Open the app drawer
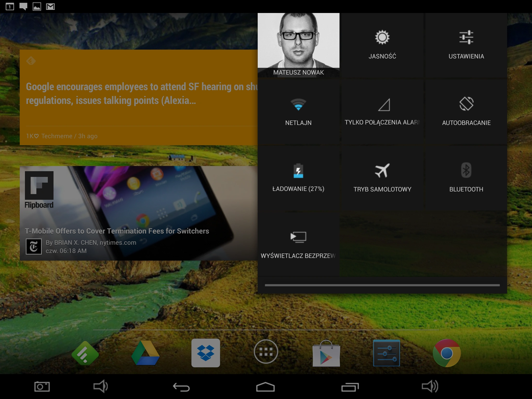532x399 pixels. (266, 352)
